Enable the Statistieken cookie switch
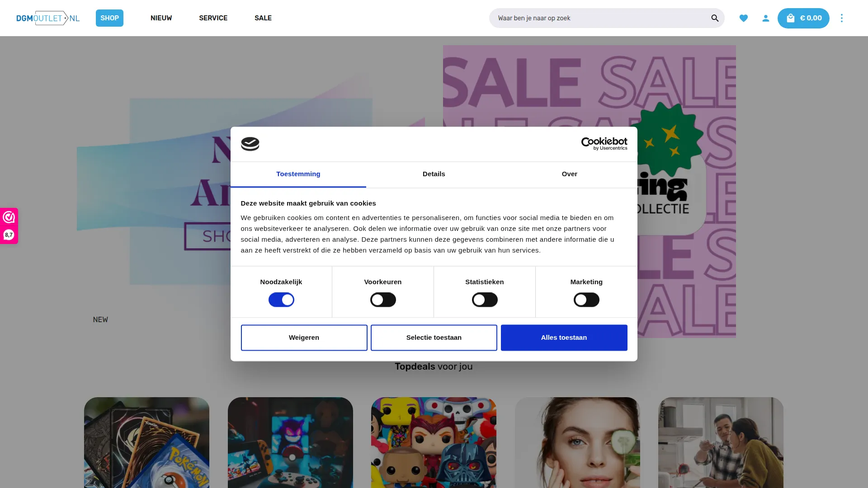 485,300
